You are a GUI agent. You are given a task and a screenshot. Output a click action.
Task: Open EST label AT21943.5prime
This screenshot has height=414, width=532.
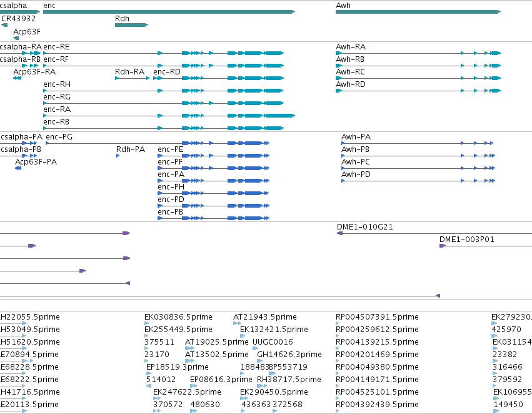coord(265,317)
